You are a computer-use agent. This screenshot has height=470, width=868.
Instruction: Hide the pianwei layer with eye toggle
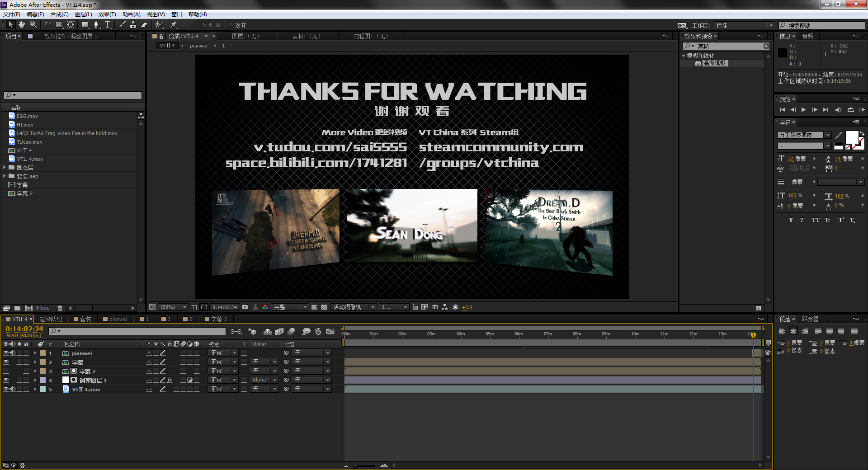[6, 353]
